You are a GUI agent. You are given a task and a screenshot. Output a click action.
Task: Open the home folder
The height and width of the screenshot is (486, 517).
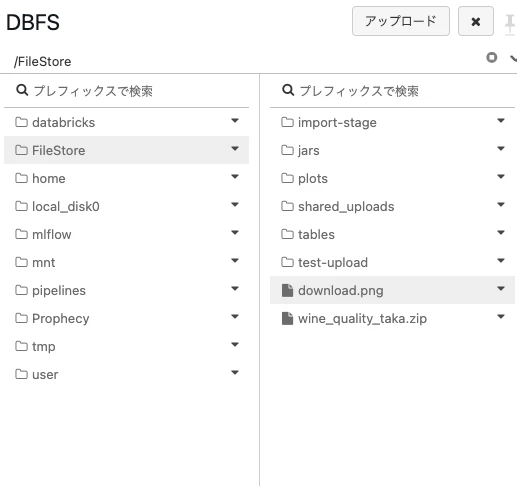click(126, 178)
